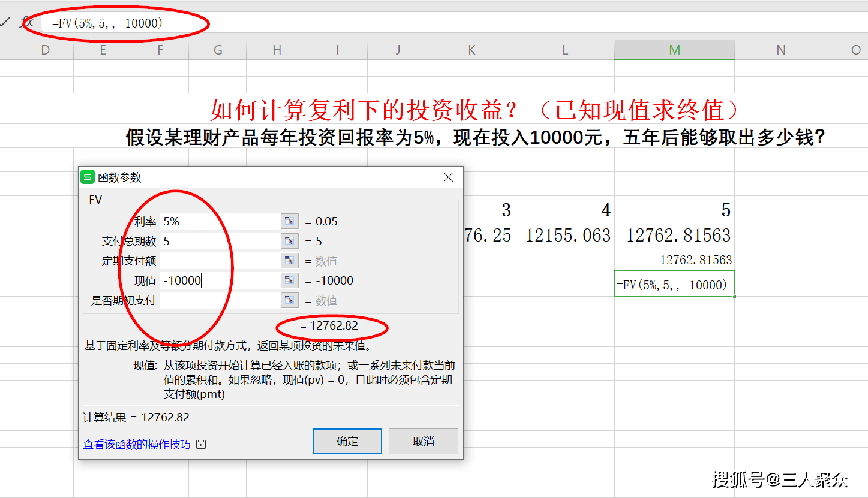Click the formula bar showing =FV(5%,5,,-10000)
The image size is (868, 498).
tap(453, 23)
